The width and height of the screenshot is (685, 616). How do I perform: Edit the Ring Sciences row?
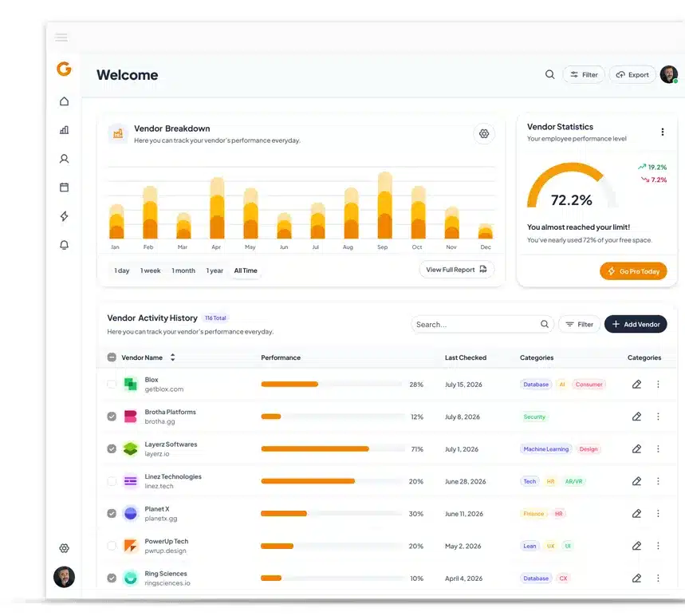636,578
